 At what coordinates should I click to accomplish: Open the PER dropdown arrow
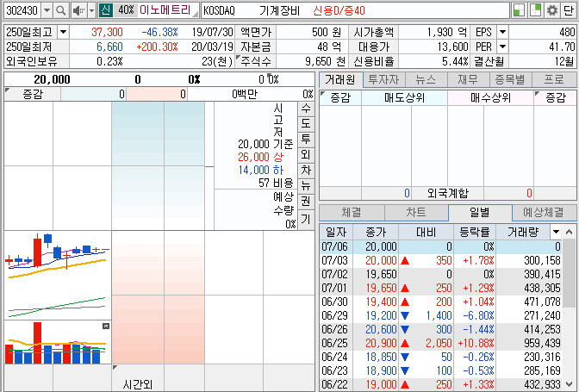click(502, 47)
